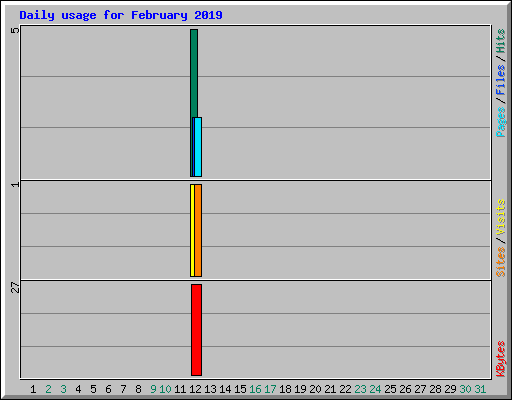Click day 16 on the x-axis
The image size is (512, 400).
click(x=255, y=389)
